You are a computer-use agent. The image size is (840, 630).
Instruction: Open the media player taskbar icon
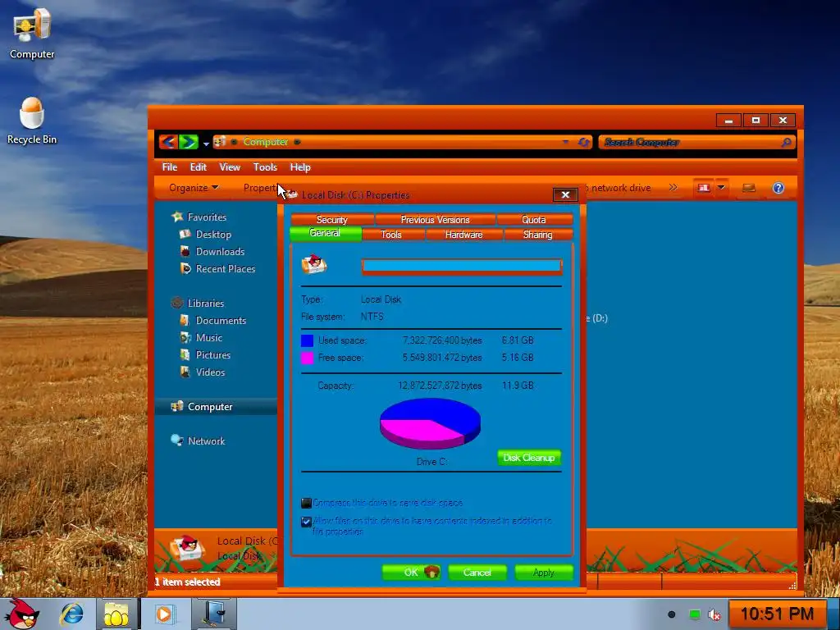pos(164,614)
